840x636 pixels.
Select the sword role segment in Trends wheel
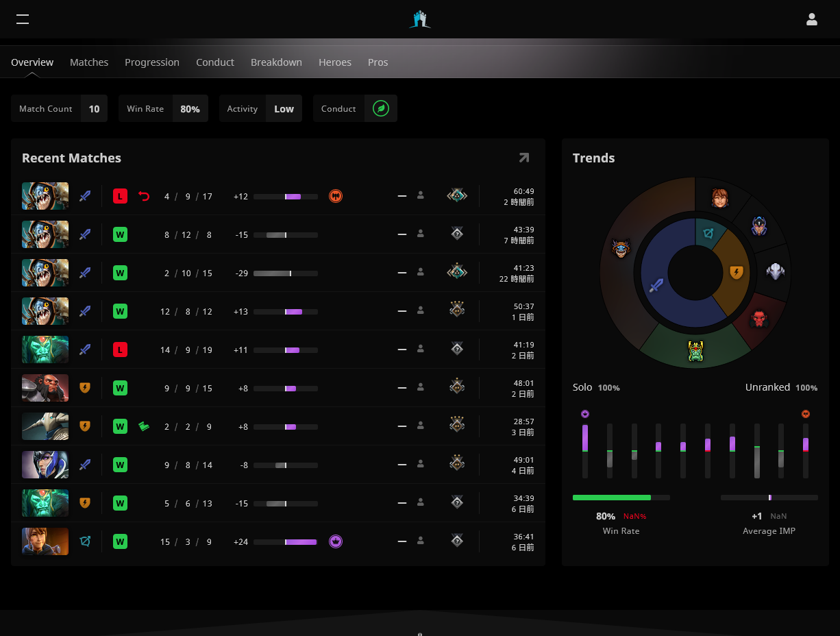656,285
